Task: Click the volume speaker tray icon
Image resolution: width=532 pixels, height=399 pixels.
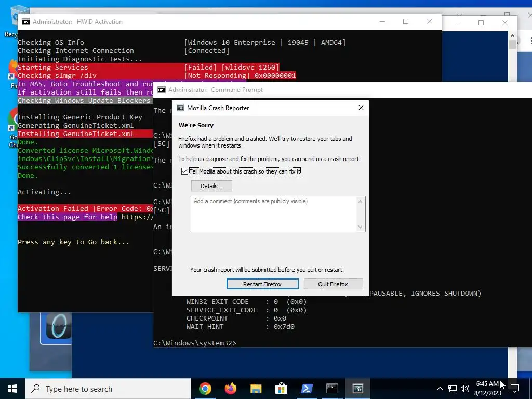Action: (x=465, y=389)
